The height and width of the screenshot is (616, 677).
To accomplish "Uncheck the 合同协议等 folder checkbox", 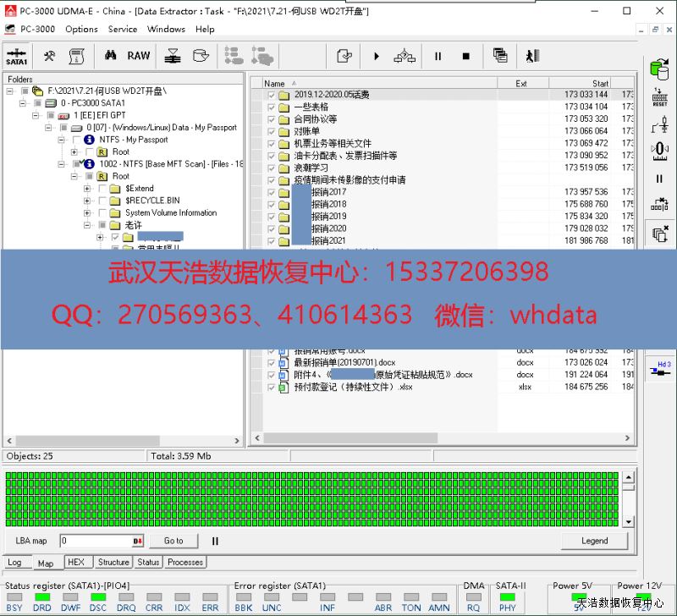I will pyautogui.click(x=271, y=119).
